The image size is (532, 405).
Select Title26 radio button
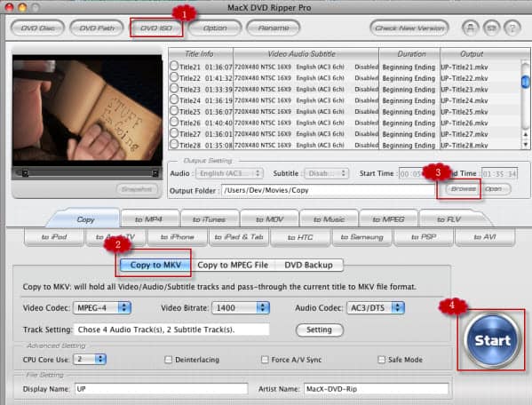tap(174, 122)
